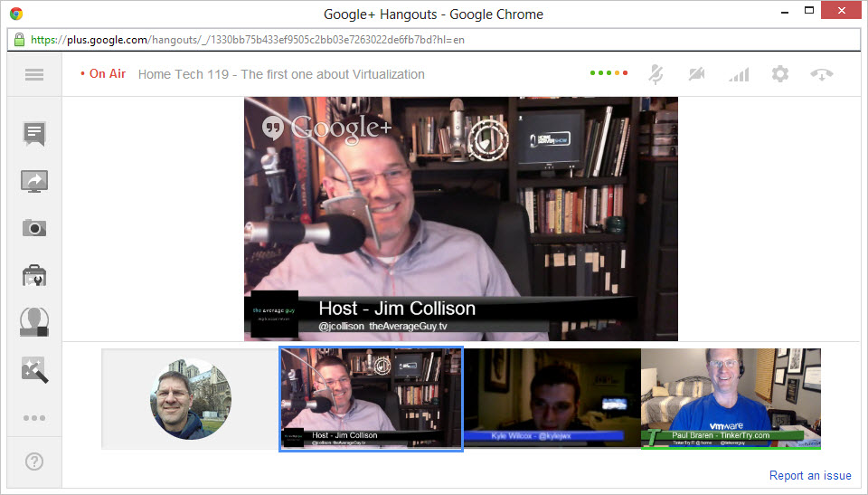Click the green padlock security icon

point(19,39)
